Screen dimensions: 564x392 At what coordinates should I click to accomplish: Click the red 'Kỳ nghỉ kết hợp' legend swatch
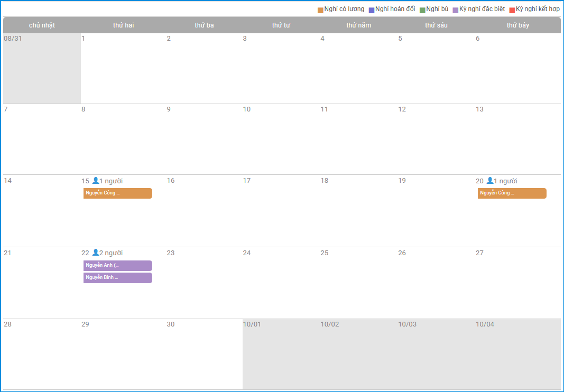[x=512, y=10]
